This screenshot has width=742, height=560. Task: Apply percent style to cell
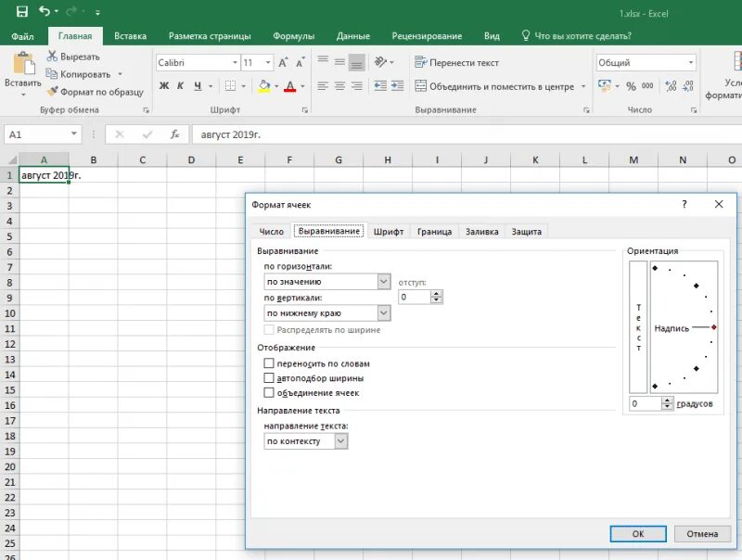coord(631,86)
